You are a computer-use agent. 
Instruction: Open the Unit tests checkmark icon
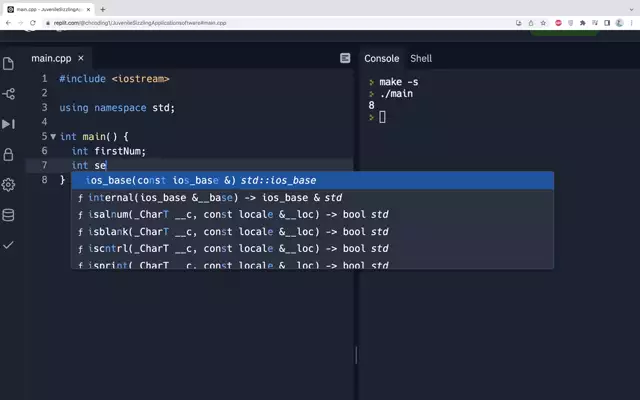8,245
